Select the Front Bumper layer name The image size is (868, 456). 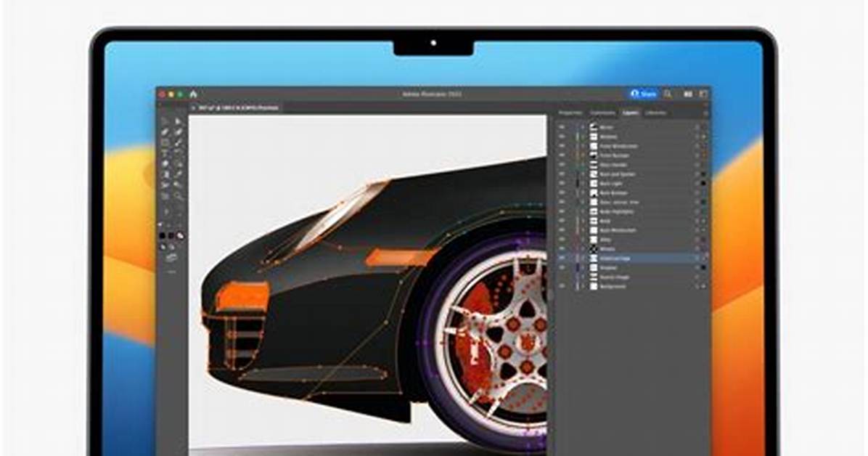coord(615,155)
